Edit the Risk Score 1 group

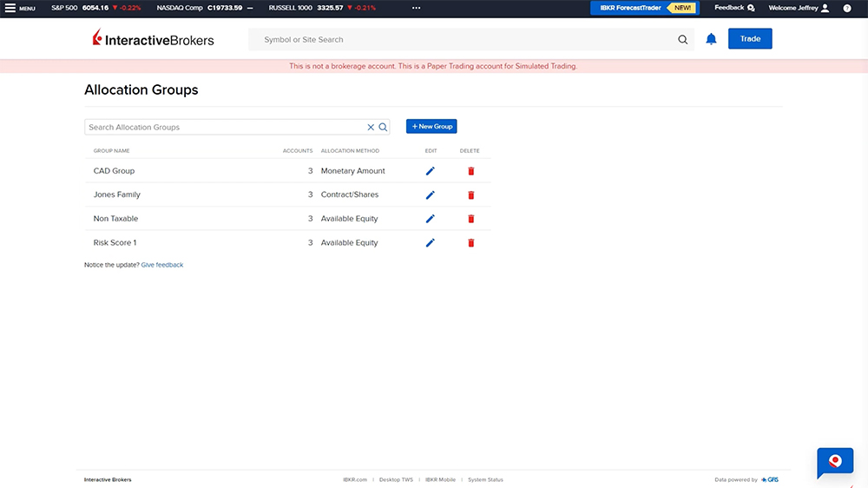click(431, 242)
